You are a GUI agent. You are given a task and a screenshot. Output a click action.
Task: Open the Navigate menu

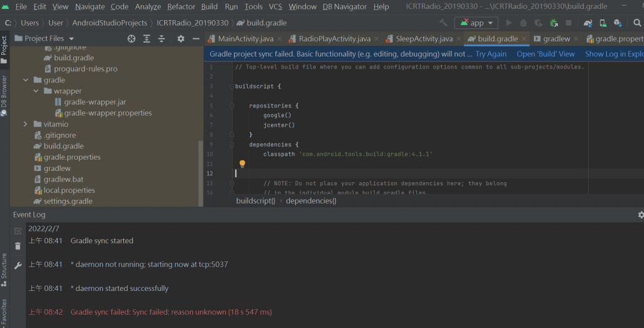(91, 6)
